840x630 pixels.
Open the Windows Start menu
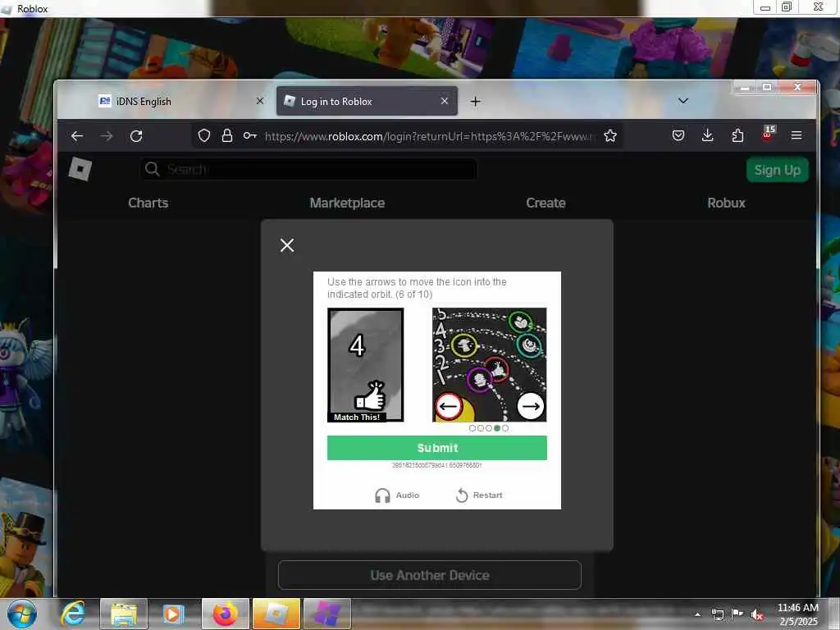point(22,614)
